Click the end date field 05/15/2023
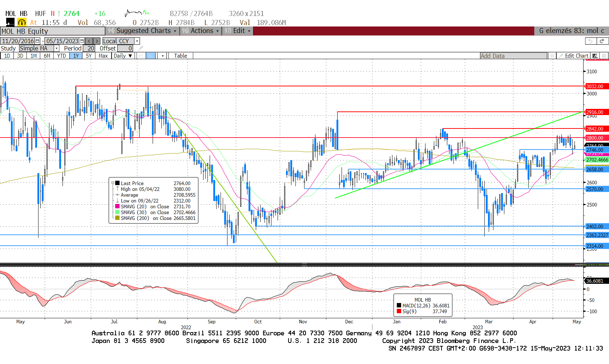Viewport: 609px width, 364px height. (62, 41)
